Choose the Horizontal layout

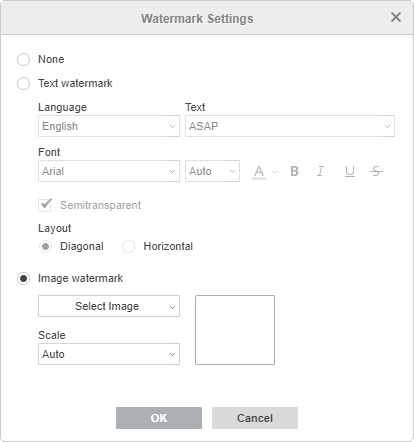pos(128,247)
